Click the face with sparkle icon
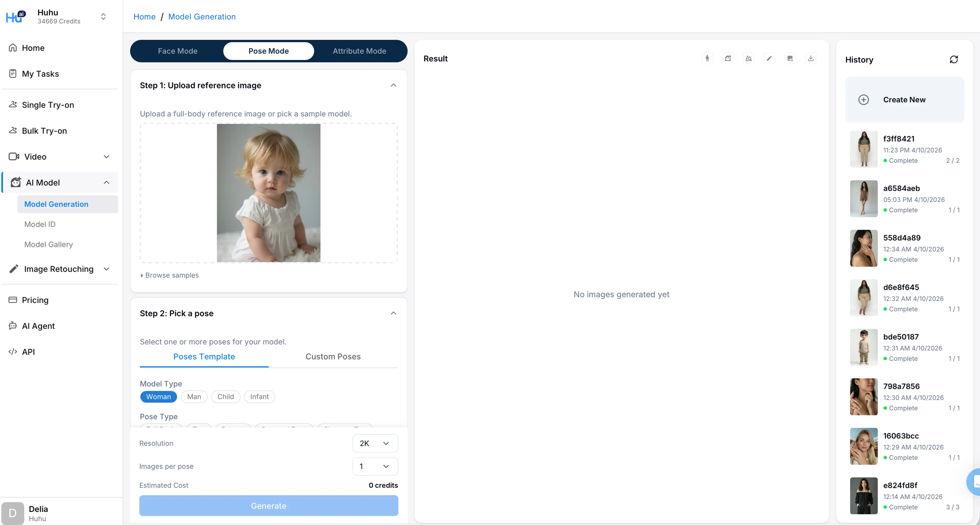Viewport: 980px width, 525px height. pos(728,58)
